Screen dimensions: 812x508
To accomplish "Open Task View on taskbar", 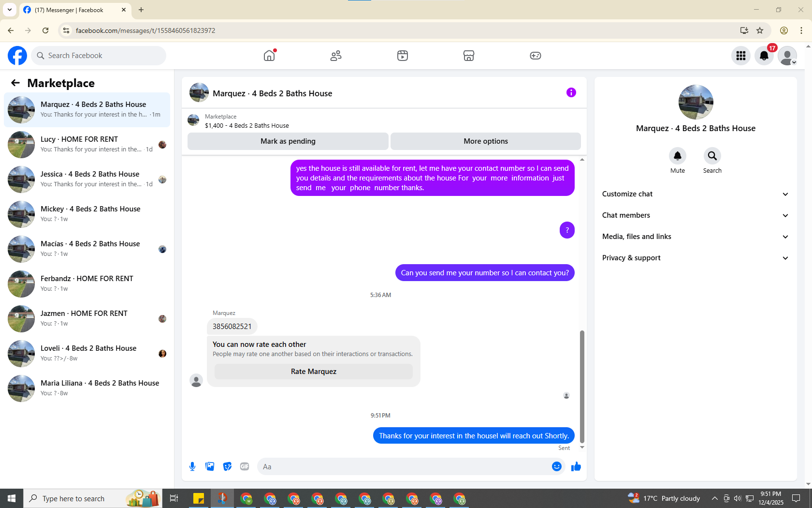I will [x=174, y=498].
